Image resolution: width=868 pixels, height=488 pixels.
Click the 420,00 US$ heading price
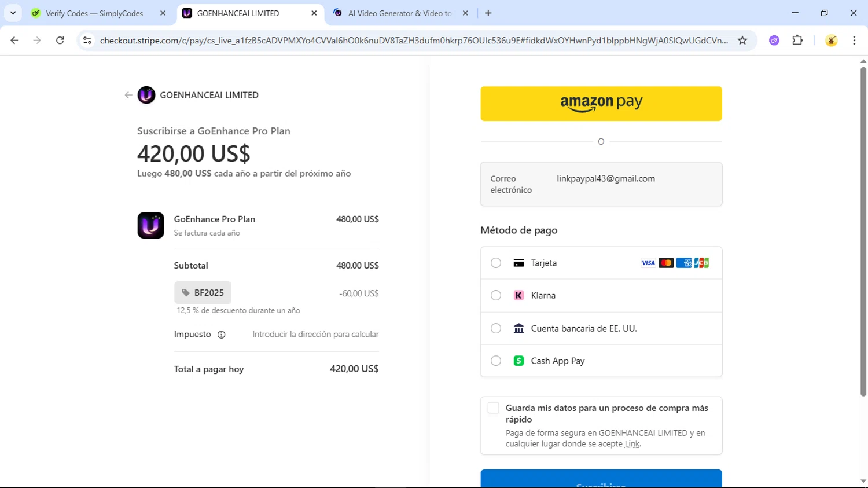(x=194, y=153)
